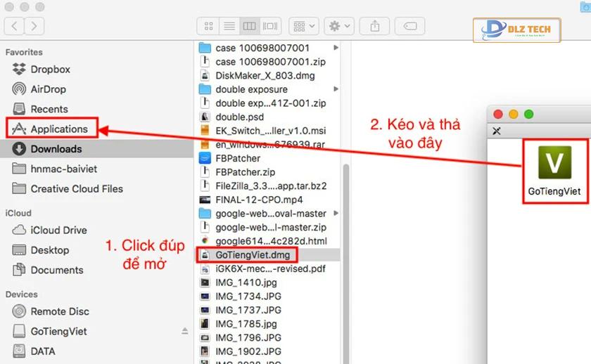Switch to gallery cover flow view

(x=270, y=26)
